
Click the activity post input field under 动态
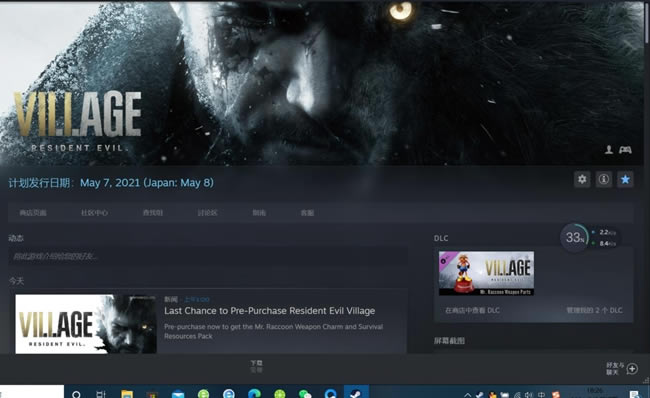click(208, 257)
